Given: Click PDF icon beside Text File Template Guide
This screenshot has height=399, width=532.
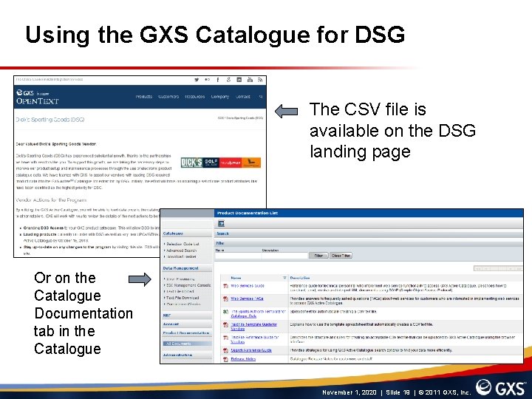Looking at the screenshot, I should [225, 324].
